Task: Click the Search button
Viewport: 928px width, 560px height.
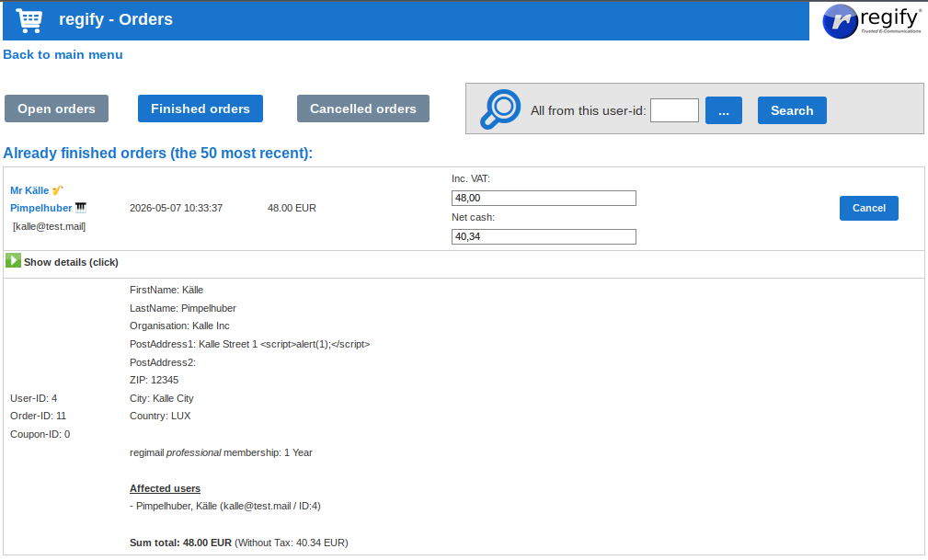Action: point(792,110)
